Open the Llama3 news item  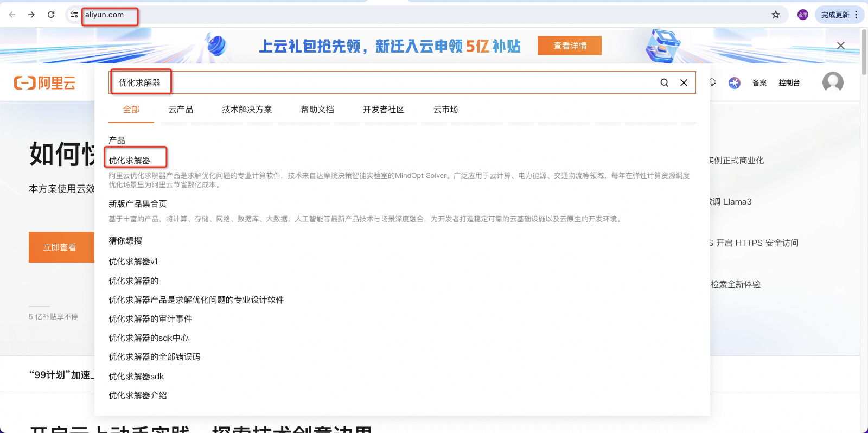pos(731,202)
